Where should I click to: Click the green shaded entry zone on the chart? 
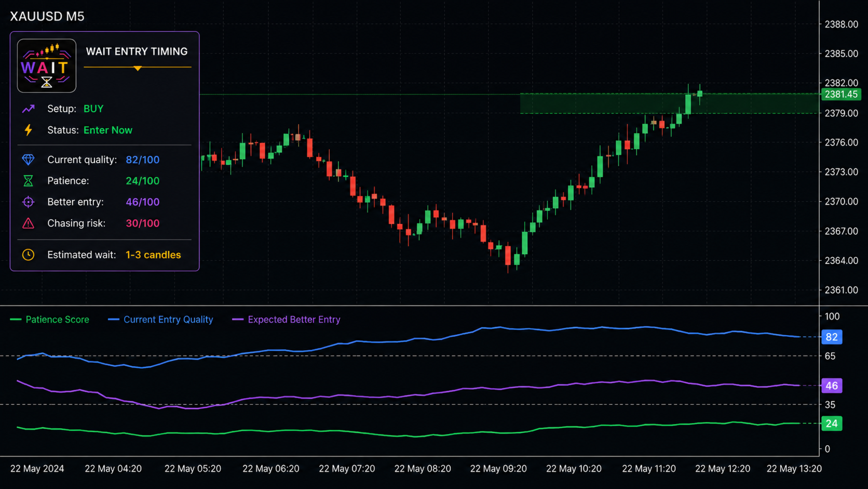coord(669,103)
